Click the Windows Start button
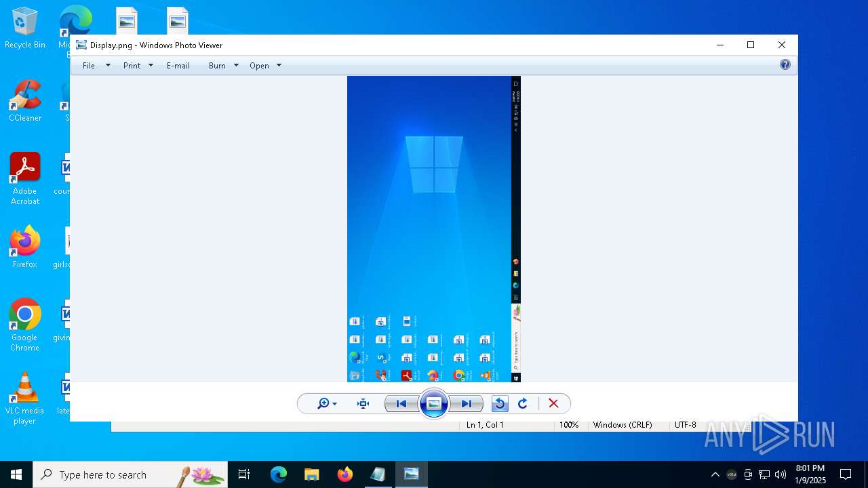The width and height of the screenshot is (868, 488). click(16, 474)
